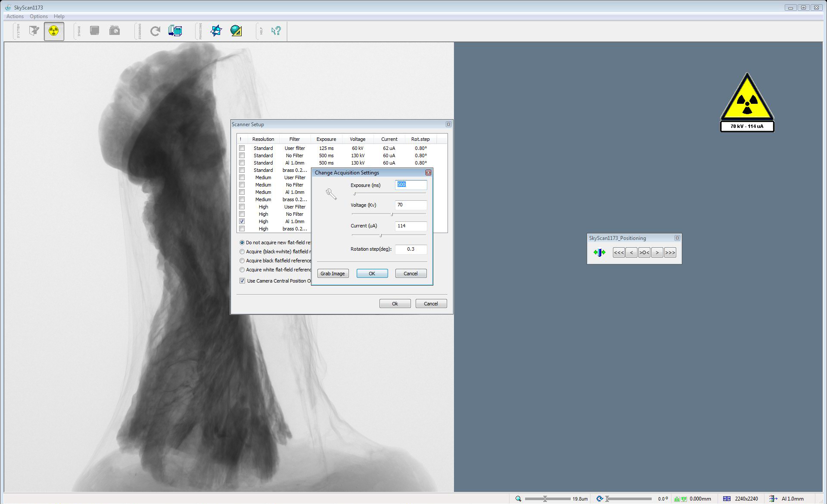The width and height of the screenshot is (827, 504).
Task: Toggle Use Camera Central Position checkbox
Action: (x=243, y=281)
